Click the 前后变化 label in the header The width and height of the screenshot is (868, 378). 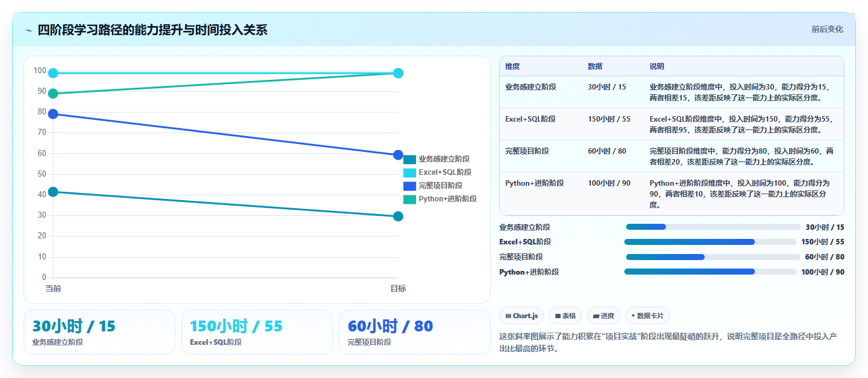click(x=827, y=30)
